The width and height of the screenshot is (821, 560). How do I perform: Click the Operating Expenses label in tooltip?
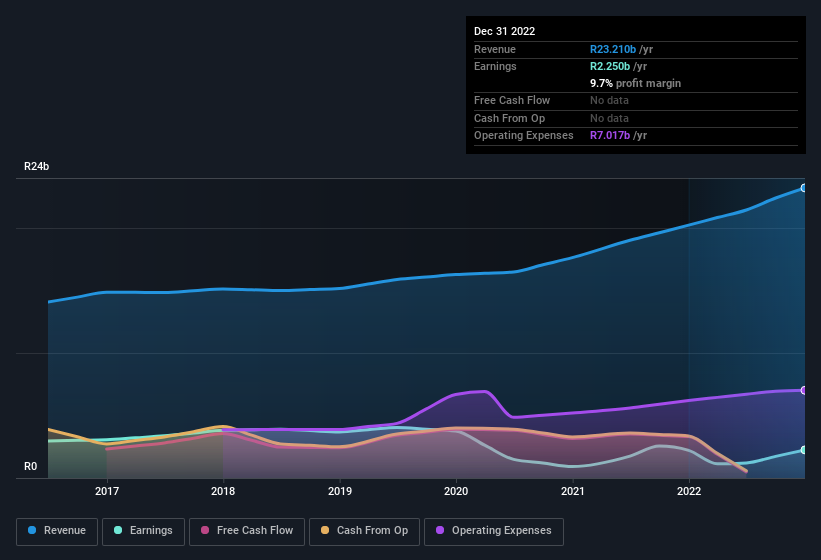tap(524, 136)
